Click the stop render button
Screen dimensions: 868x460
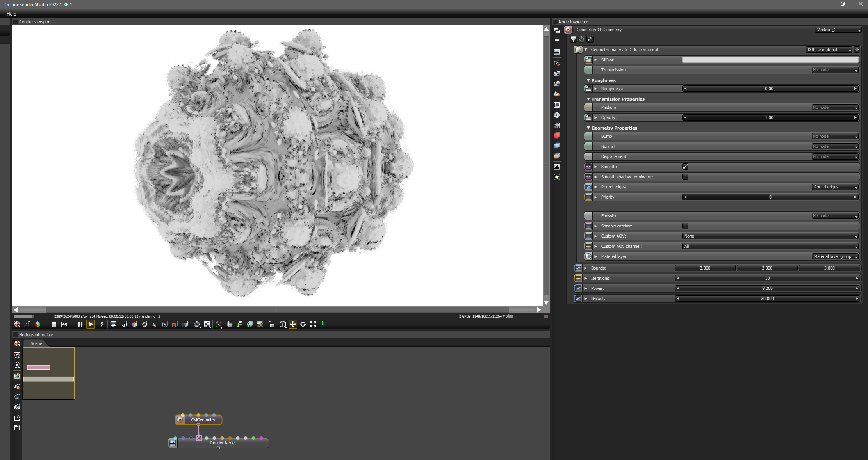click(54, 324)
